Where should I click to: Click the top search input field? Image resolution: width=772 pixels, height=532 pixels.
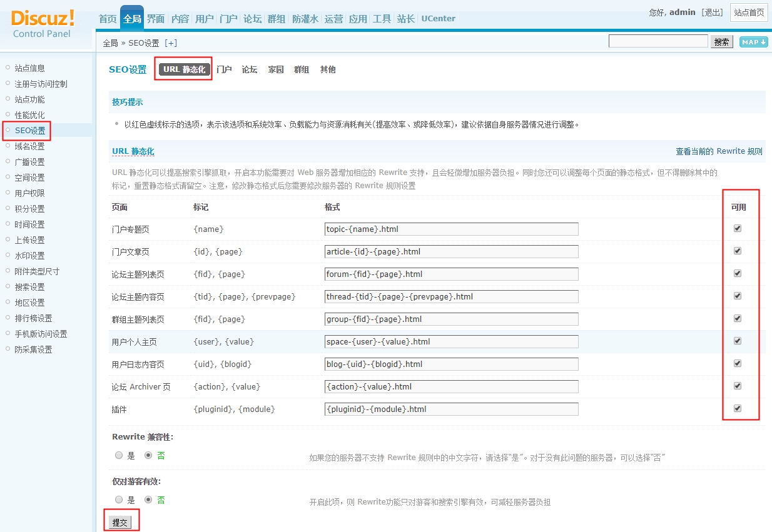(658, 41)
